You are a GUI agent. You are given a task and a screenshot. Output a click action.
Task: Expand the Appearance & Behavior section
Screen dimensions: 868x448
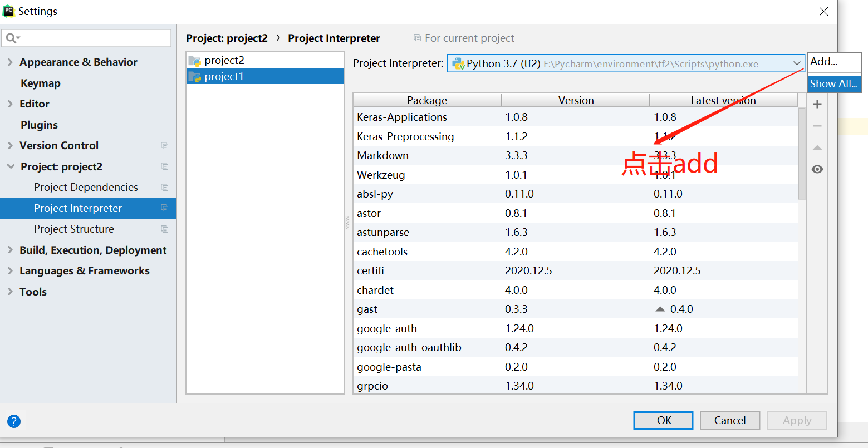(10, 62)
